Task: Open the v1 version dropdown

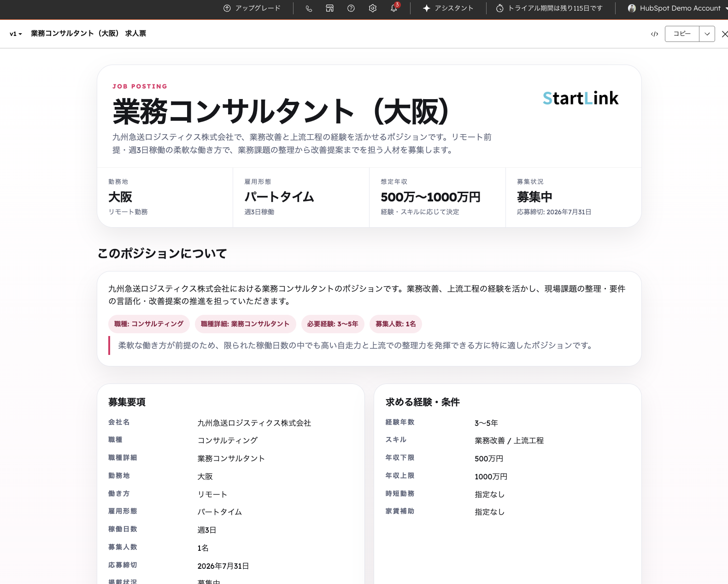Action: pos(16,34)
